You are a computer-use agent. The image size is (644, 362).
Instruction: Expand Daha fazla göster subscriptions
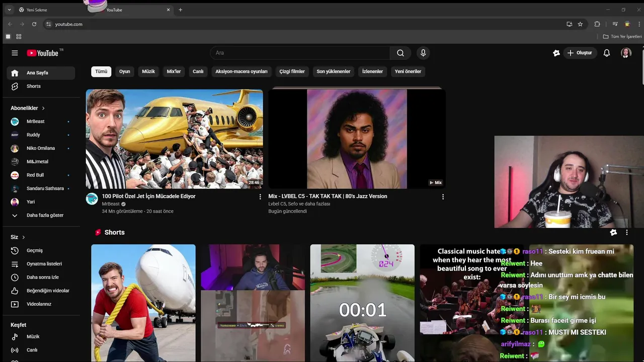tap(41, 215)
